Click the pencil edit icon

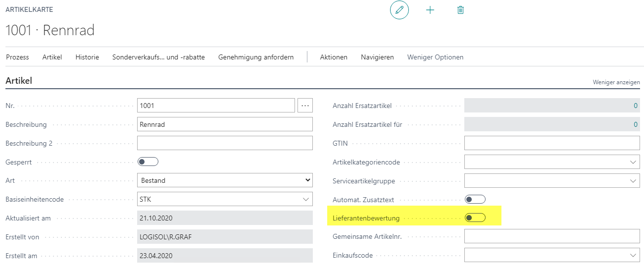click(x=399, y=10)
